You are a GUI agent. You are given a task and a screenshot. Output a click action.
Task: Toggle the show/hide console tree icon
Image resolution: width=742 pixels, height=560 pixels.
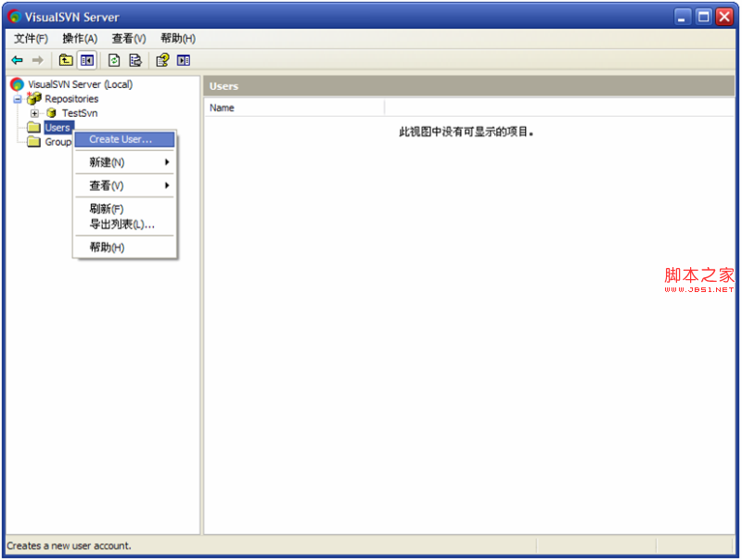coord(87,60)
